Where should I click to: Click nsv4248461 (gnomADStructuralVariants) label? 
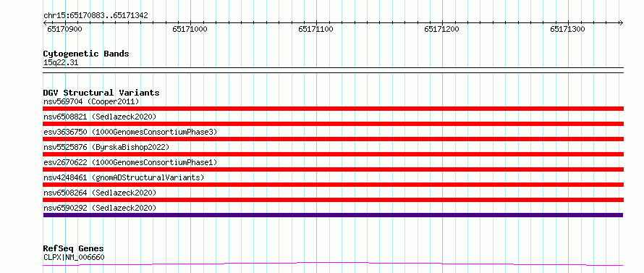tap(124, 177)
